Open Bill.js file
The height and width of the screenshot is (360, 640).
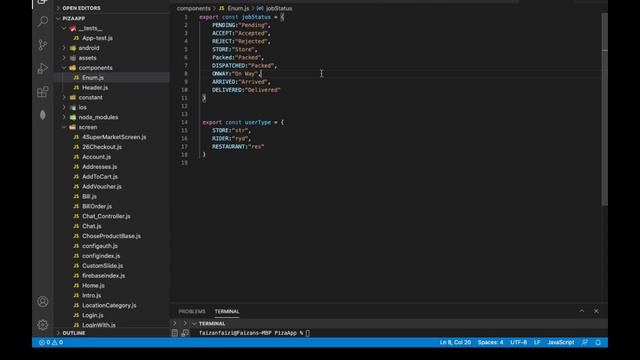coord(89,196)
